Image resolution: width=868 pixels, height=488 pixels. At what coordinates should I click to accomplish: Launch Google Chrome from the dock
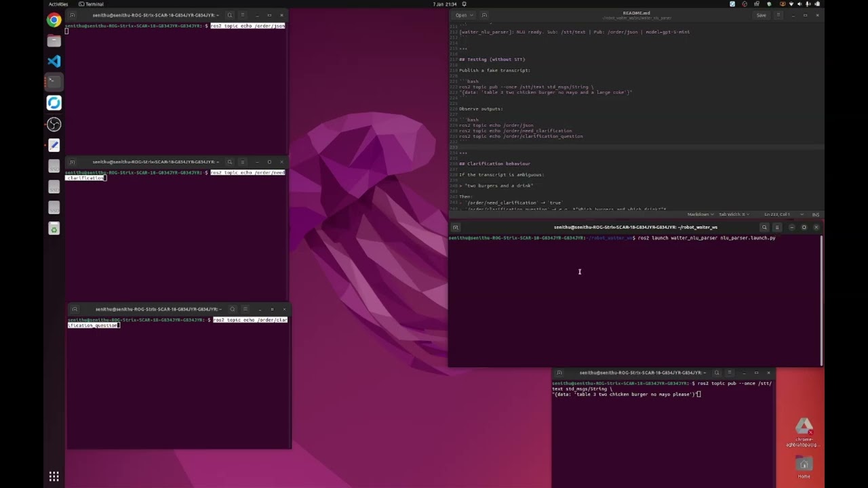54,20
